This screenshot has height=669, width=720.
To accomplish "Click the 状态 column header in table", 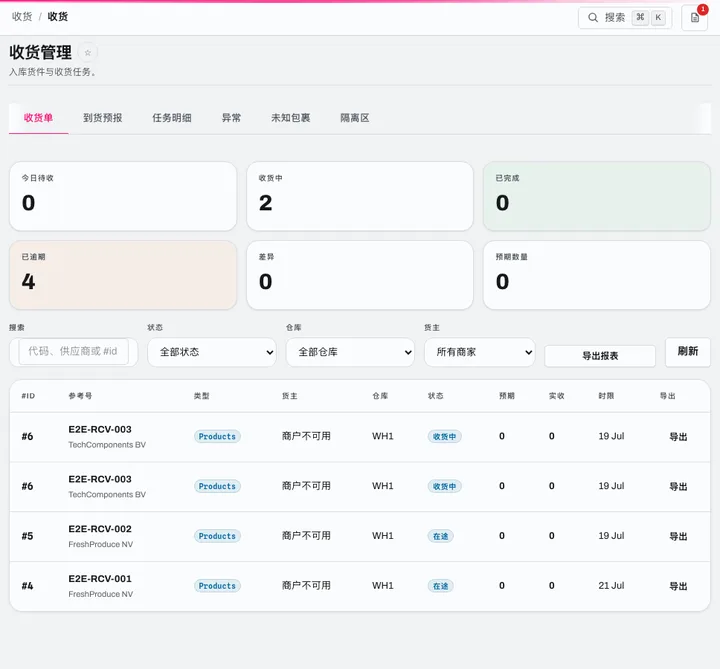I will pos(436,396).
